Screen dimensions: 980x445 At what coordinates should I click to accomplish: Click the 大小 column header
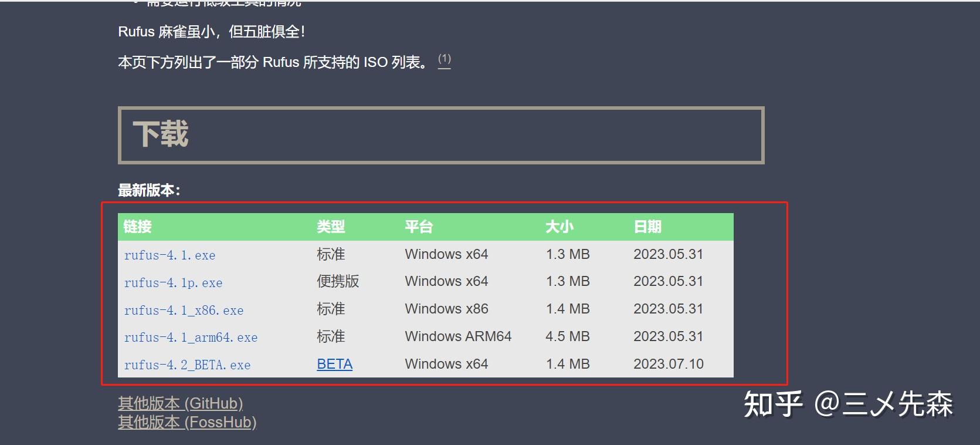click(x=558, y=227)
